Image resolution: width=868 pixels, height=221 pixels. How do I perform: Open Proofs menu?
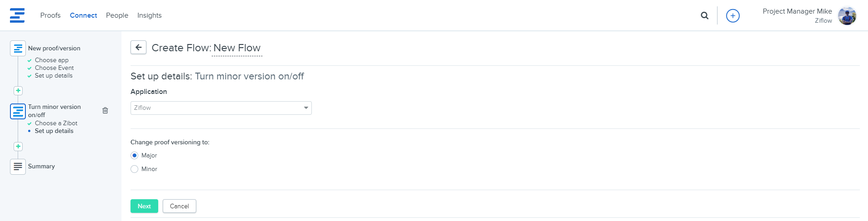pos(50,15)
